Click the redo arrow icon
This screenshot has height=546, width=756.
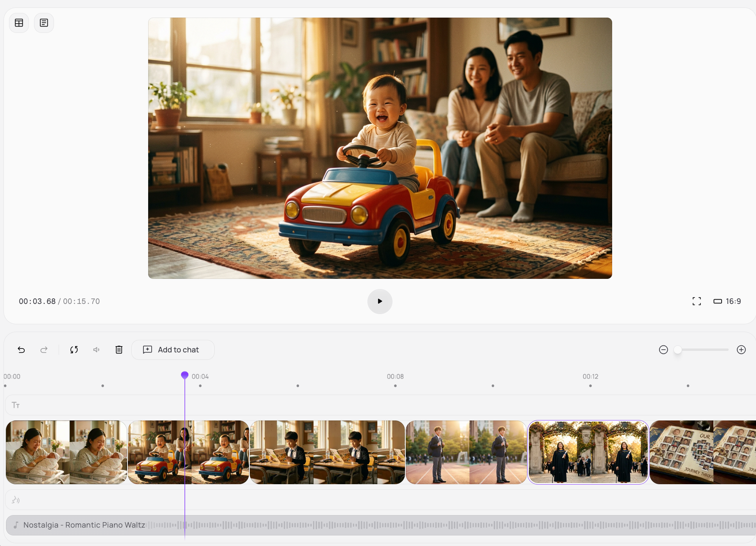click(x=44, y=350)
